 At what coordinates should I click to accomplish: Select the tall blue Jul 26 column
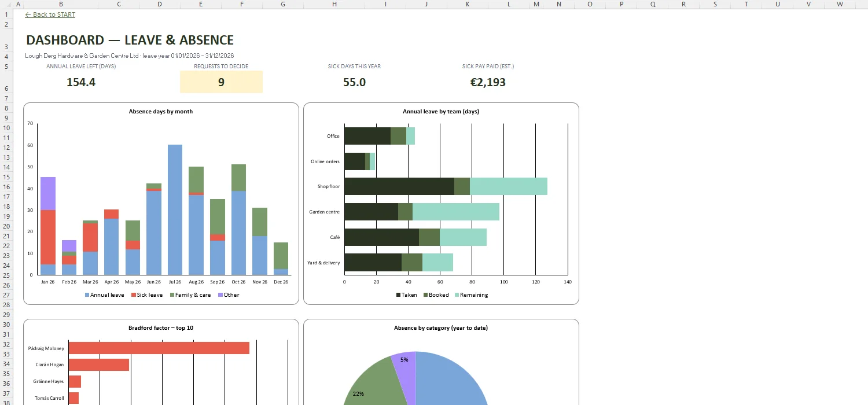coord(175,209)
